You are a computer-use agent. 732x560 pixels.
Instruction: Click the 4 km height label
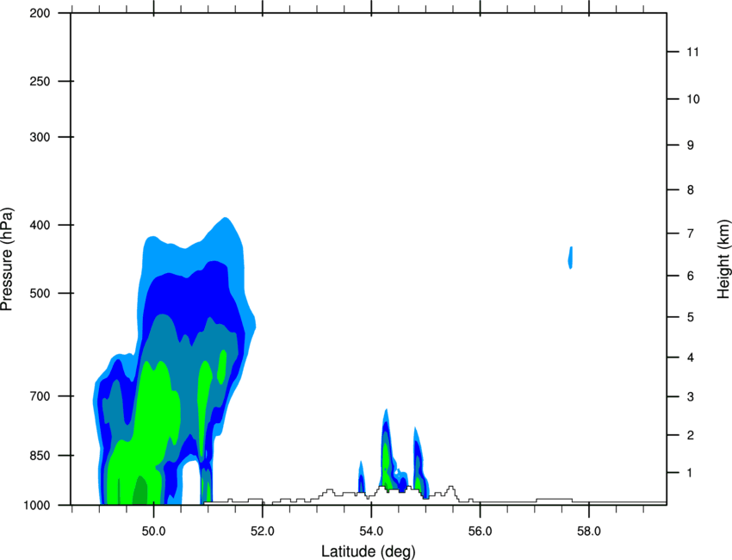[690, 358]
